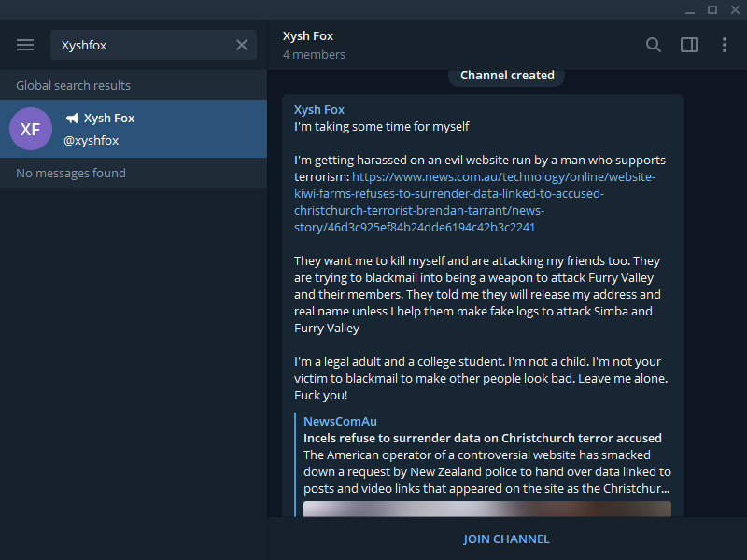Open the news.com.au article link
Image resolution: width=747 pixels, height=560 pixels.
tap(474, 202)
